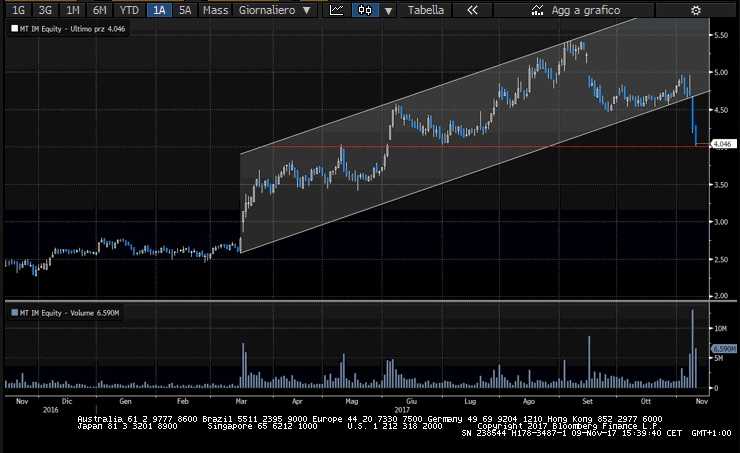This screenshot has height=453, width=740.
Task: Choose the YTD range tab
Action: coord(129,10)
